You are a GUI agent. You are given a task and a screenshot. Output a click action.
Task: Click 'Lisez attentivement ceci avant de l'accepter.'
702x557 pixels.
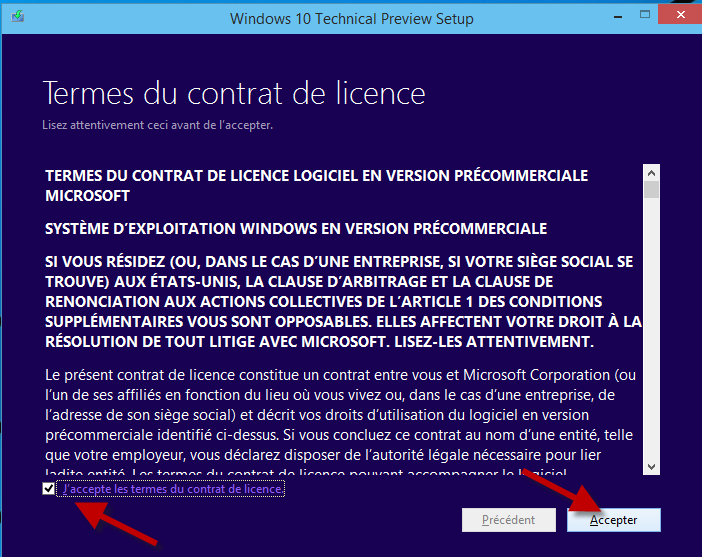point(157,125)
